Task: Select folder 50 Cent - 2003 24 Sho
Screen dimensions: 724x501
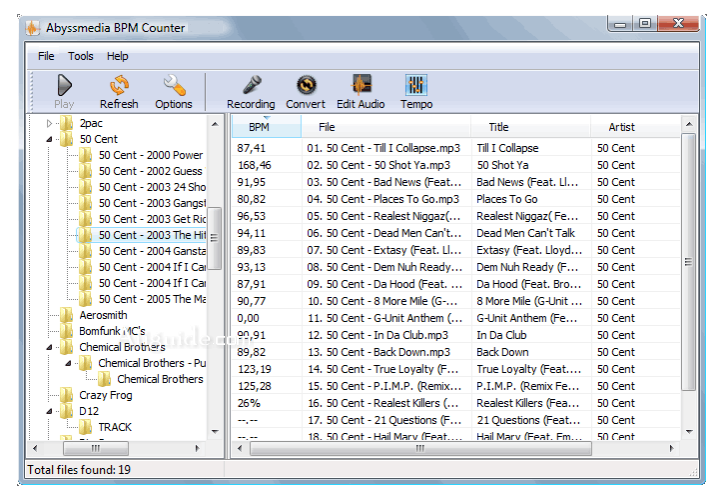Action: [x=152, y=187]
